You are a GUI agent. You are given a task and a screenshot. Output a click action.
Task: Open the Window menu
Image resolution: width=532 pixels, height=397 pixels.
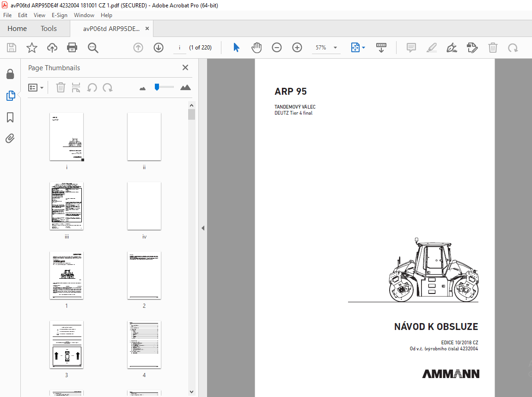point(84,15)
